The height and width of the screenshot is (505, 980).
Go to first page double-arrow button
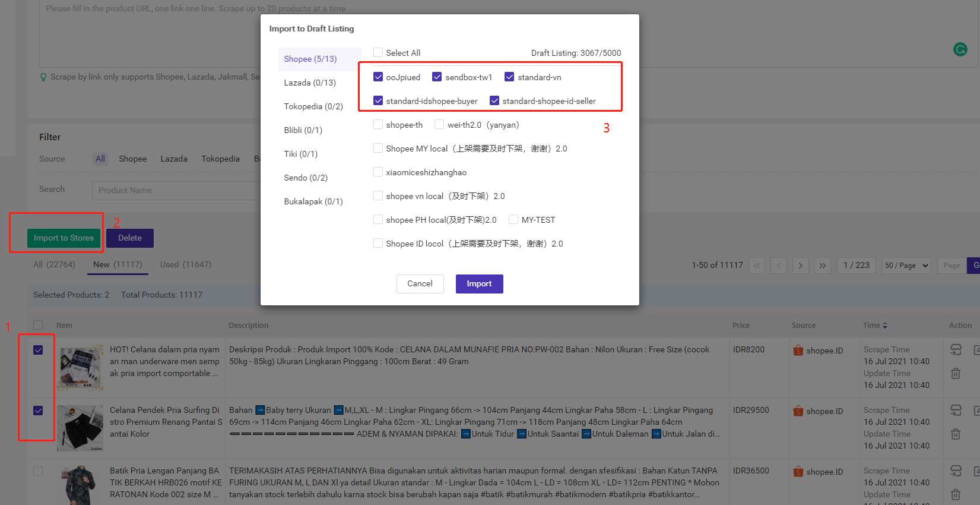(x=757, y=266)
